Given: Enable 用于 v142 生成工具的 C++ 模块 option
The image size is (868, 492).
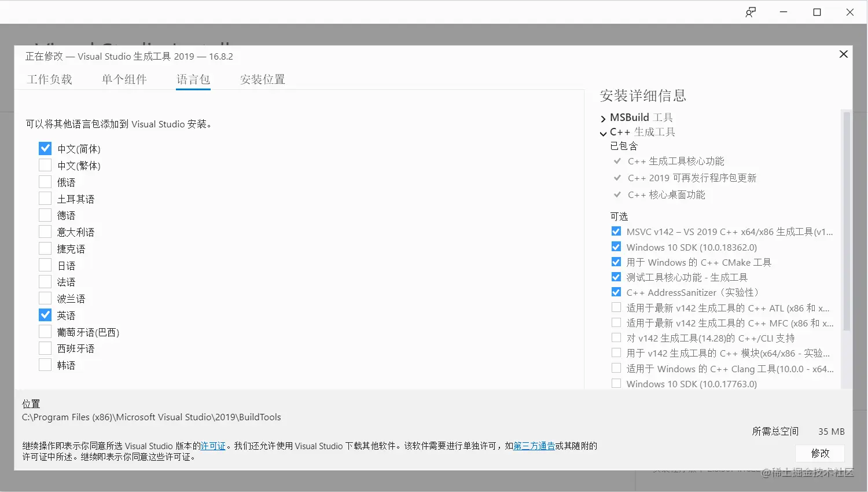Looking at the screenshot, I should pyautogui.click(x=616, y=353).
